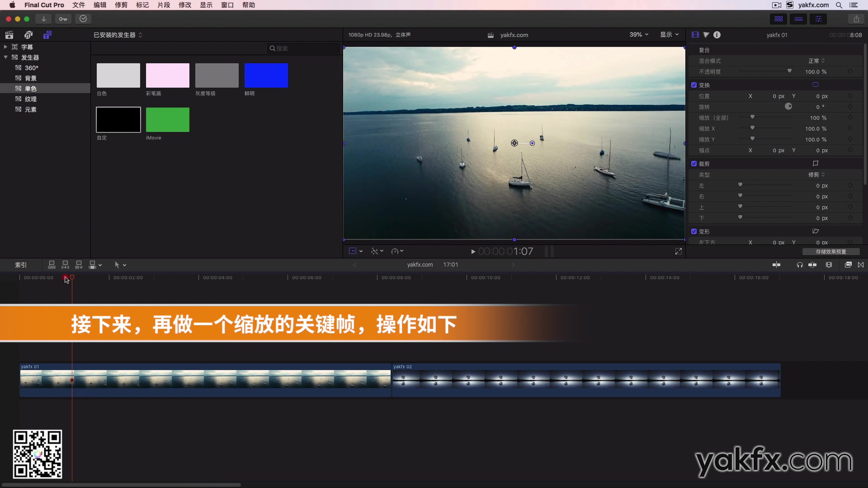Viewport: 868px width, 488px height.
Task: Open the 片段 menu
Action: click(x=164, y=5)
